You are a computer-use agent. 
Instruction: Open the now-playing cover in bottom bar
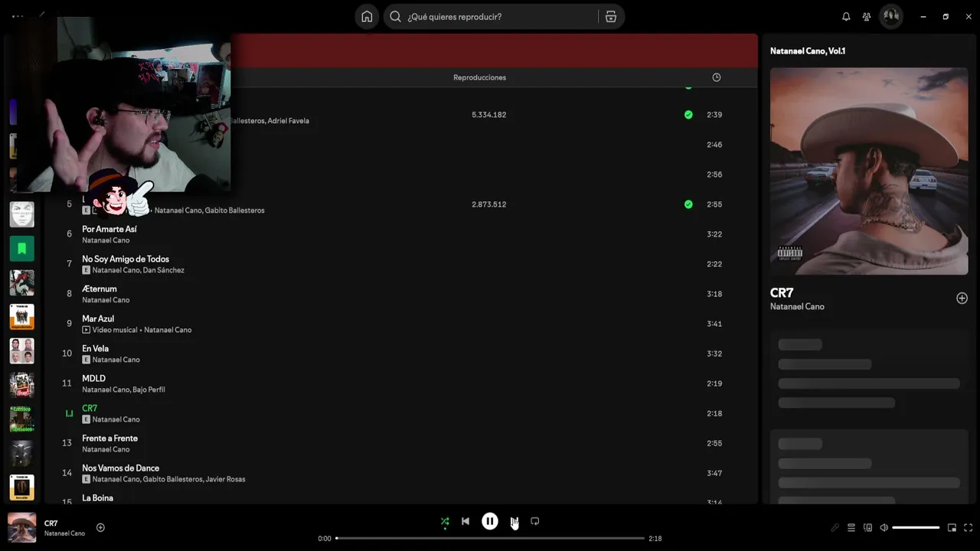[x=22, y=527]
